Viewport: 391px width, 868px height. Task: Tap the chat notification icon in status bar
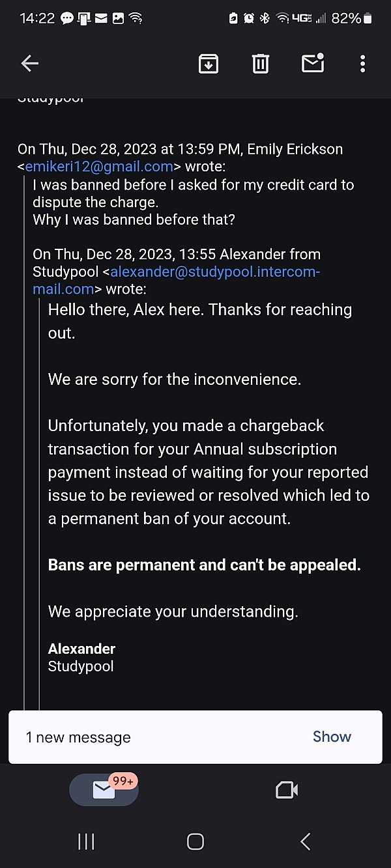point(66,18)
